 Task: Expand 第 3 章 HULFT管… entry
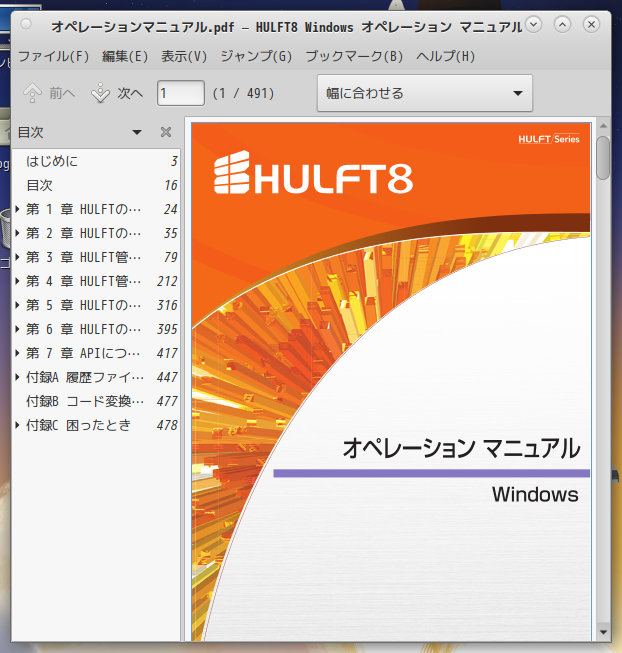[x=17, y=257]
